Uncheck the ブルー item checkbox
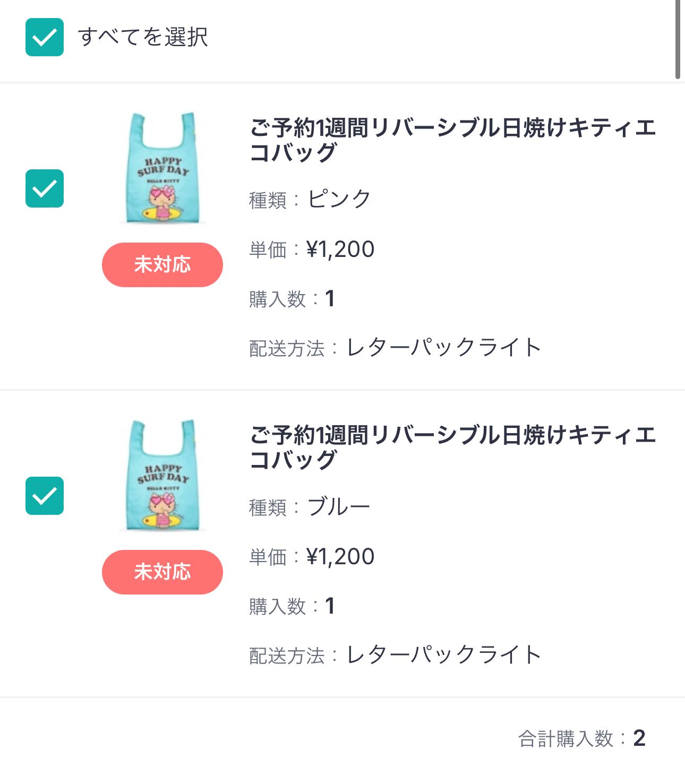The height and width of the screenshot is (784, 685). pyautogui.click(x=45, y=496)
